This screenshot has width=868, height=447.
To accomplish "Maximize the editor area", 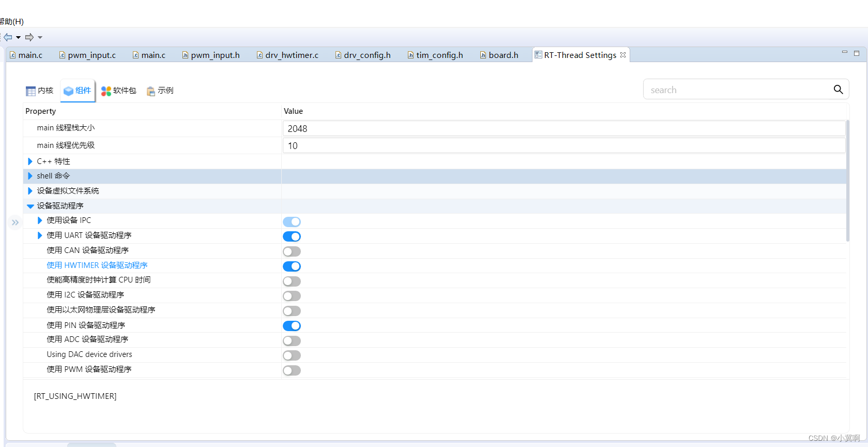I will 857,53.
